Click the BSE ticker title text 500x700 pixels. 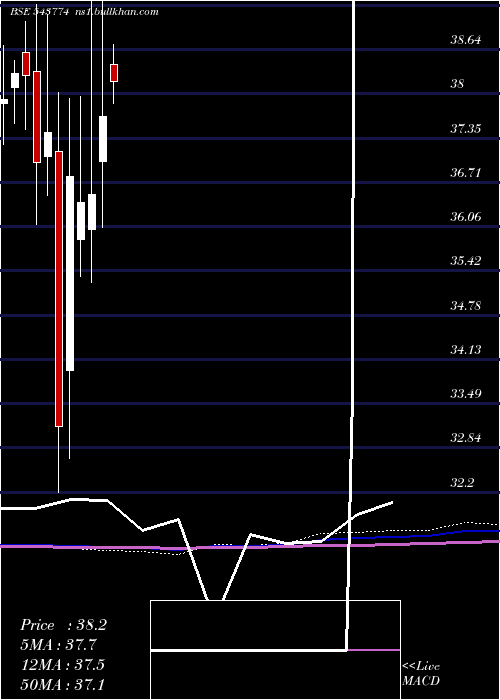point(84,12)
